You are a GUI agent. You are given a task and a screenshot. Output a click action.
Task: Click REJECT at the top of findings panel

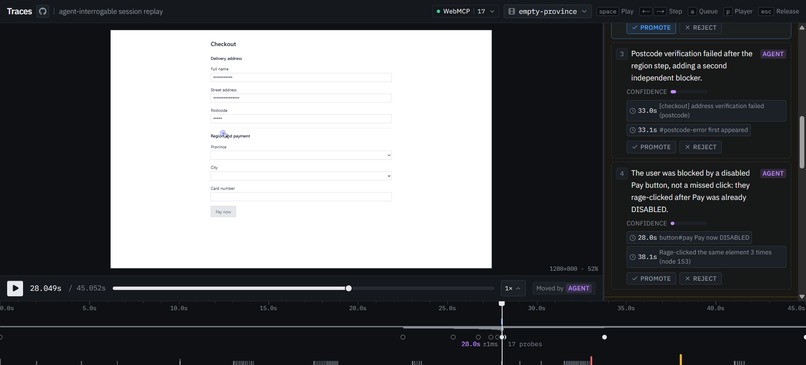[x=700, y=28]
